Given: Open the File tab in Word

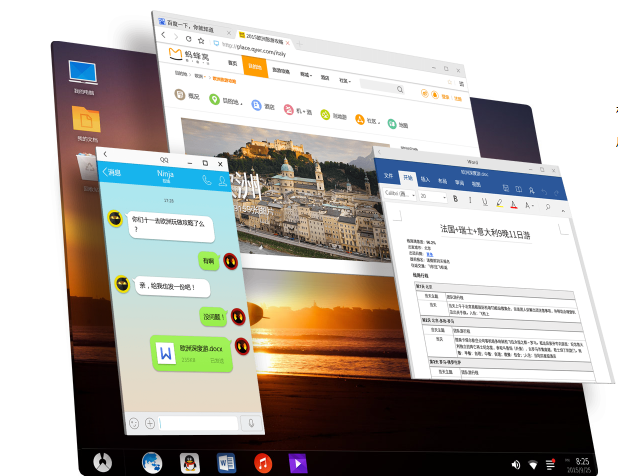Looking at the screenshot, I should (x=389, y=175).
